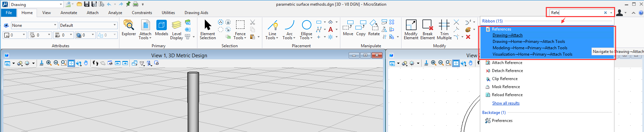Click Zoom In in View 1 toolbar

click(49, 63)
